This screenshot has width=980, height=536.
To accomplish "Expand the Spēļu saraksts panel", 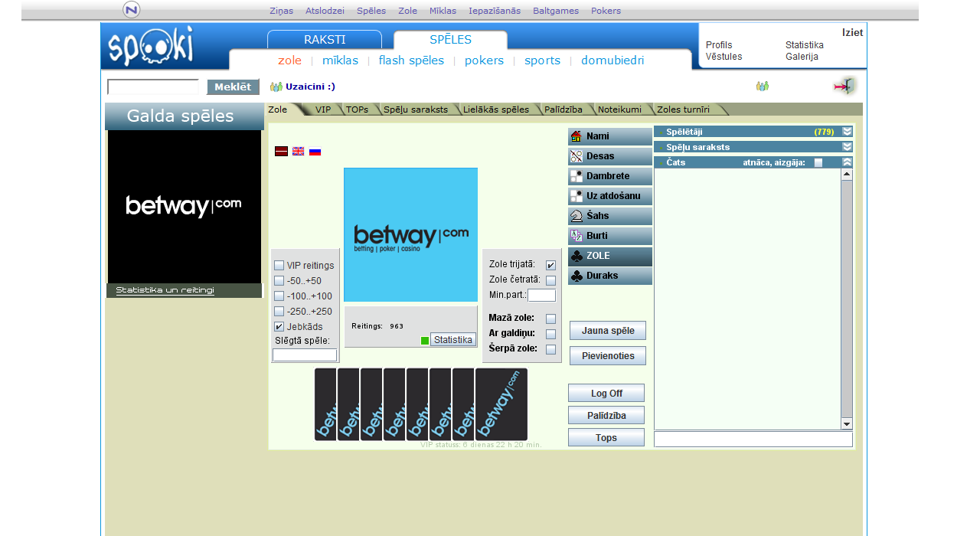I will [847, 147].
